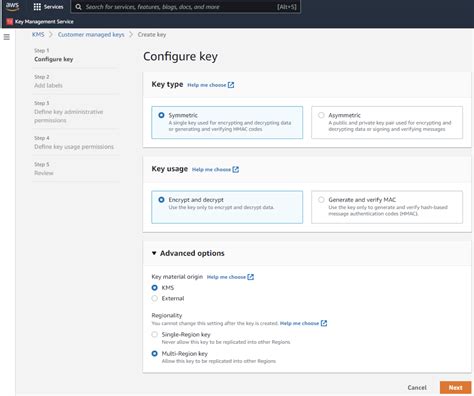The height and width of the screenshot is (396, 474).
Task: Select KMS as key material origin
Action: [x=154, y=288]
